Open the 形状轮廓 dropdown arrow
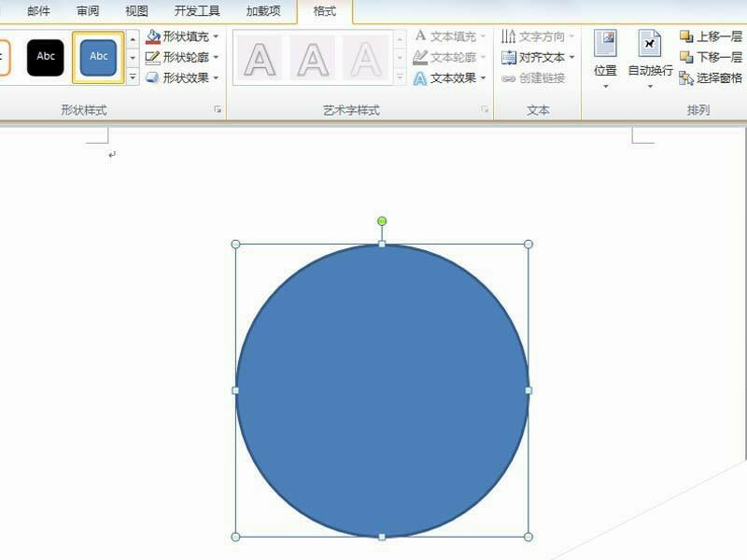Screen dimensions: 747x560 [216, 57]
